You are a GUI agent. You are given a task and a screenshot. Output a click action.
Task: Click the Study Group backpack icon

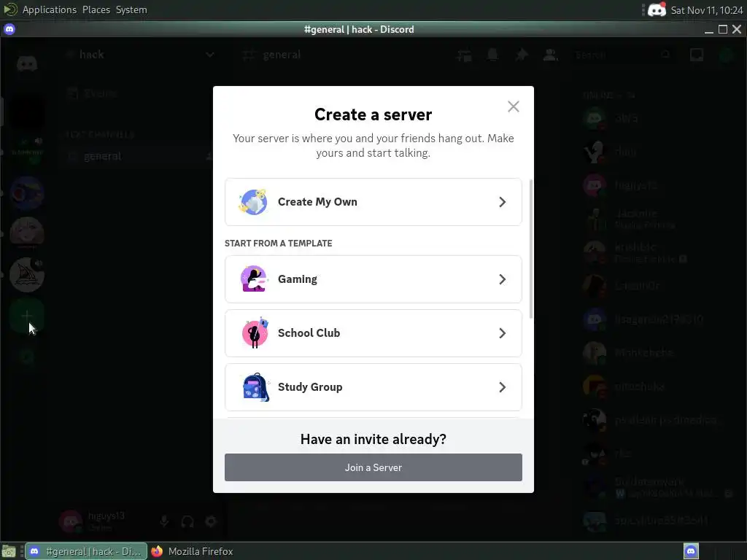[x=256, y=386]
